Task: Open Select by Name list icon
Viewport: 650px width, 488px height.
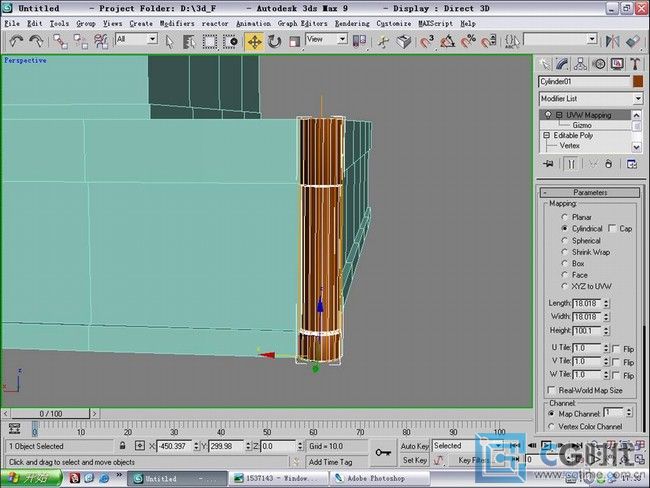Action: tap(189, 42)
